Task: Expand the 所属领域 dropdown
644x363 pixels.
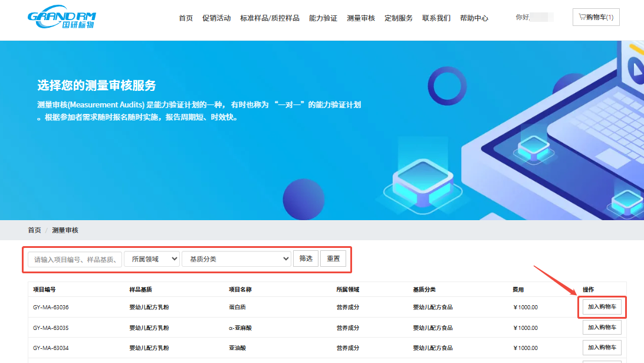Action: tap(152, 259)
